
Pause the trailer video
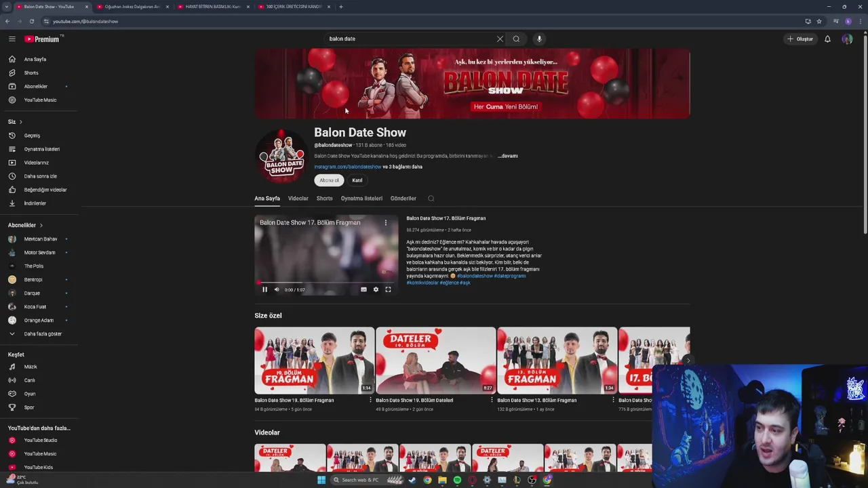(264, 289)
